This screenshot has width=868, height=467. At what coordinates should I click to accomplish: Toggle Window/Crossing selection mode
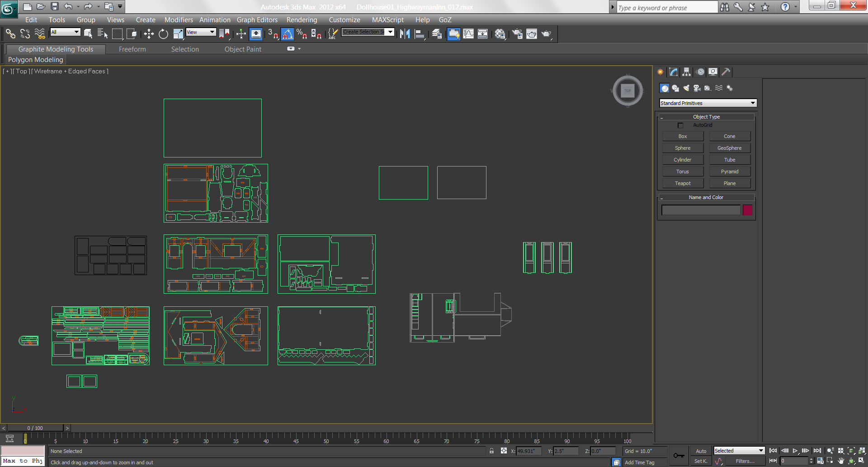132,34
